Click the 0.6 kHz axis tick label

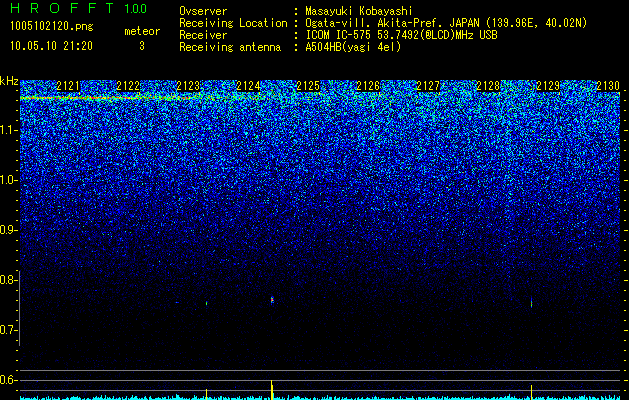point(9,380)
